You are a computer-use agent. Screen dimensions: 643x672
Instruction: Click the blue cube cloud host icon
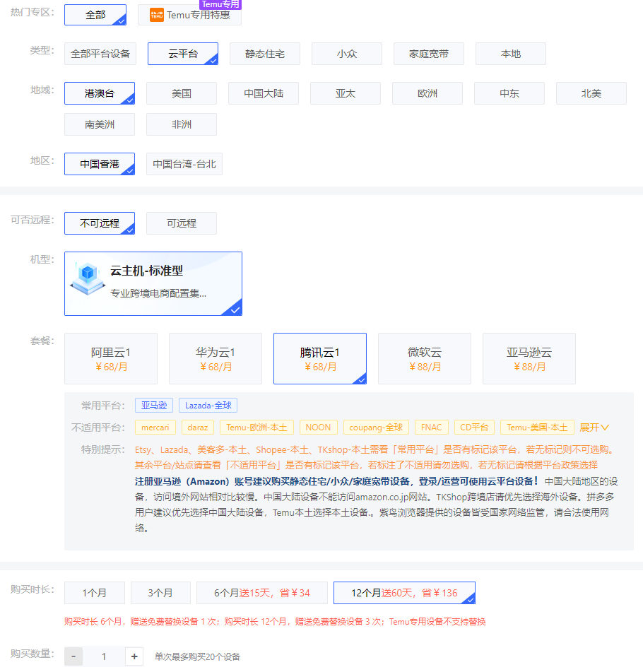88,278
